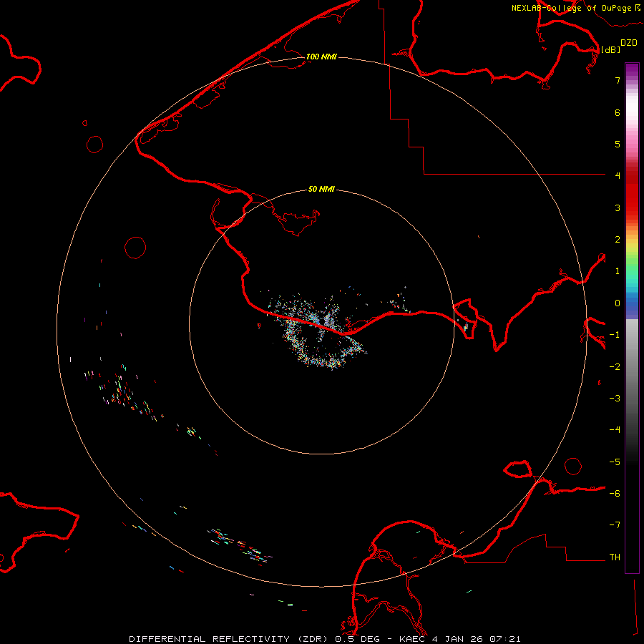This screenshot has height=644, width=644.
Task: Select the gray band near -2 dB
Action: click(632, 366)
